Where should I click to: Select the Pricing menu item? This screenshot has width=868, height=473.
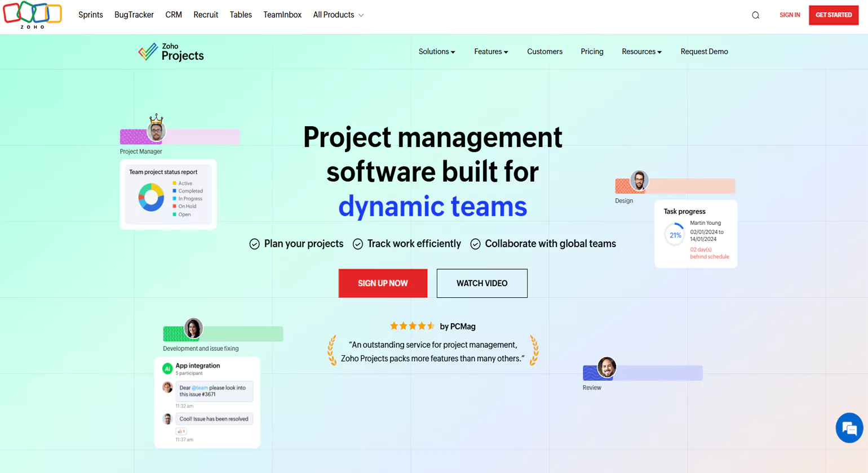592,51
